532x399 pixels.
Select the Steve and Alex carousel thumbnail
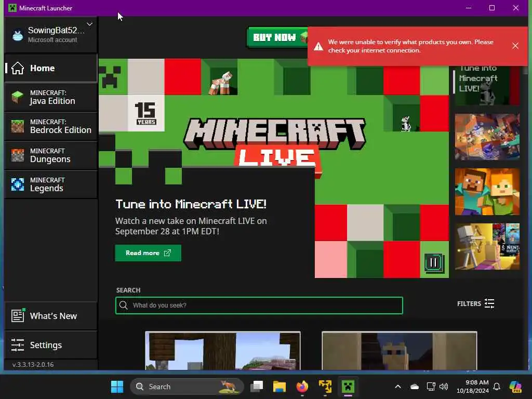click(x=487, y=192)
